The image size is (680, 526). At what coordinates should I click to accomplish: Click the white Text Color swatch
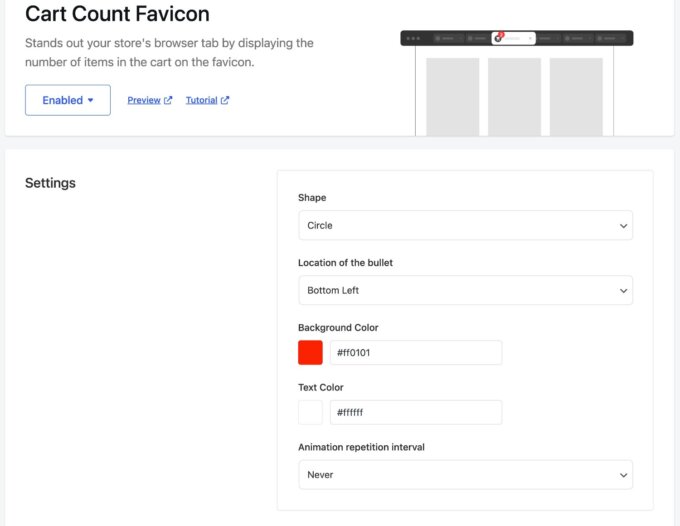310,412
